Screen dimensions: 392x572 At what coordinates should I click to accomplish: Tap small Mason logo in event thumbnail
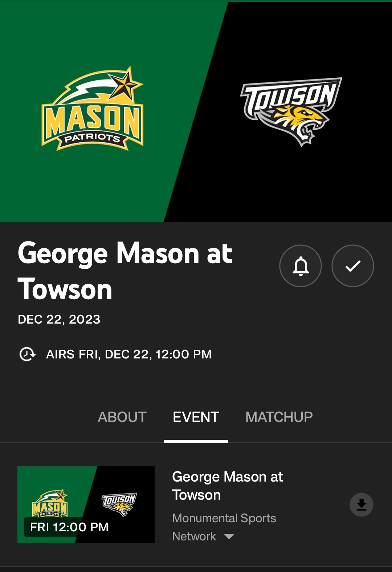tap(50, 503)
